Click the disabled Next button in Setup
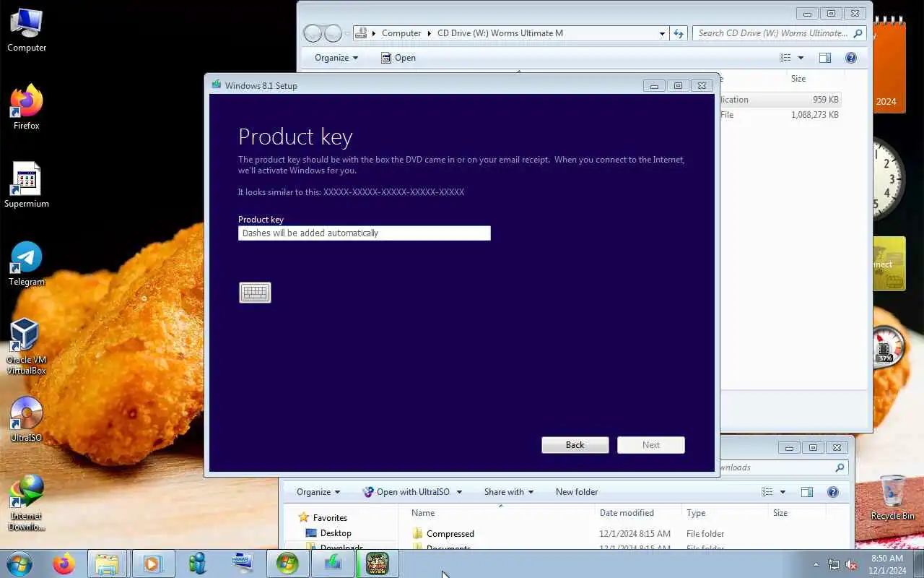 [x=651, y=445]
